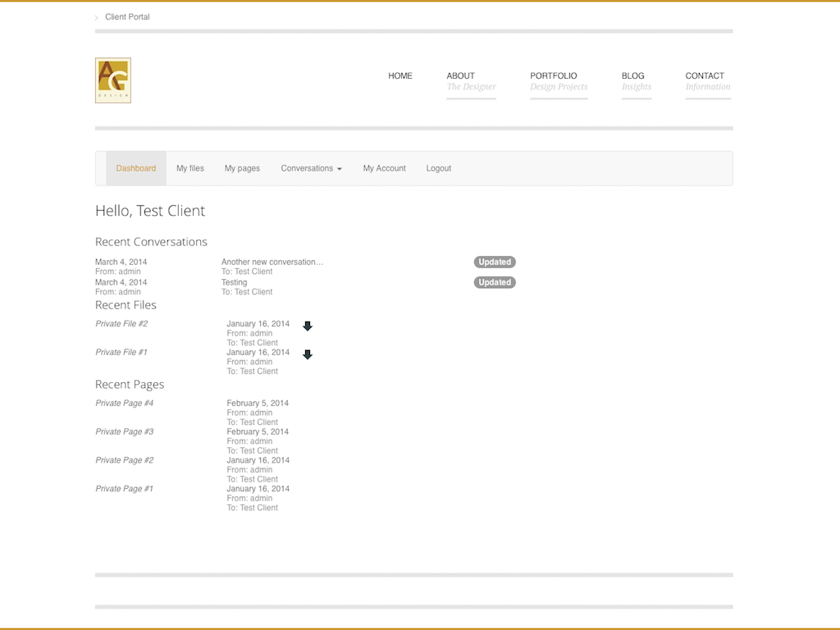Open My Account settings
Viewport: 840px width, 630px height.
tap(384, 168)
